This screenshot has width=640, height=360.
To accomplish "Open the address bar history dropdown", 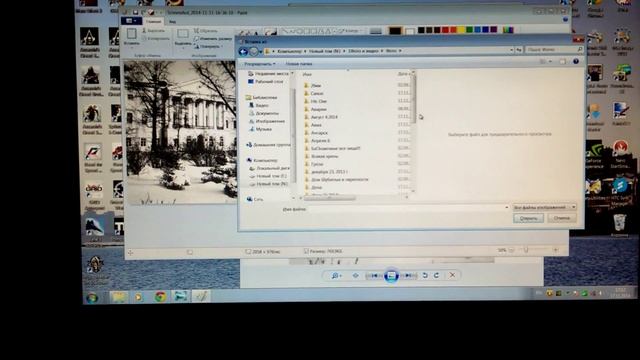I will (511, 50).
